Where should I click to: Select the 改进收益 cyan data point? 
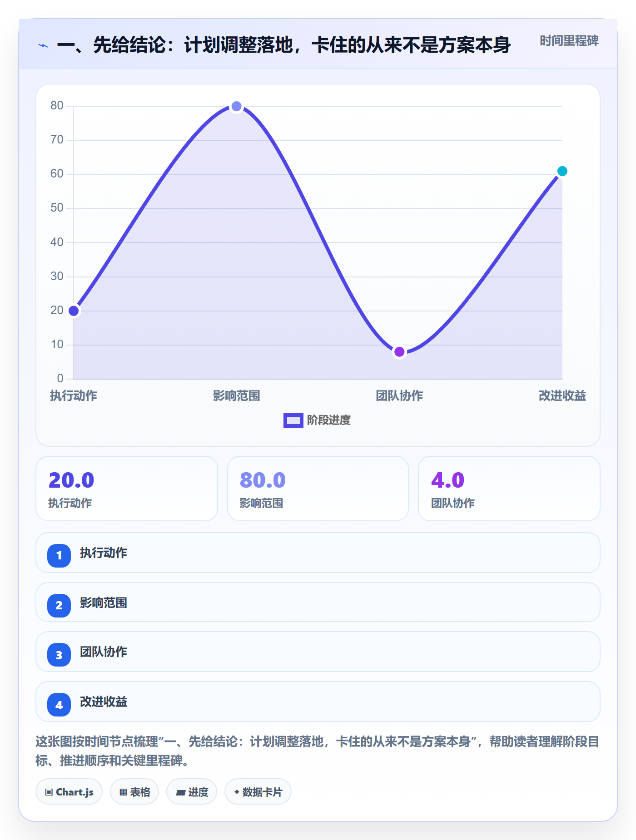(x=562, y=171)
